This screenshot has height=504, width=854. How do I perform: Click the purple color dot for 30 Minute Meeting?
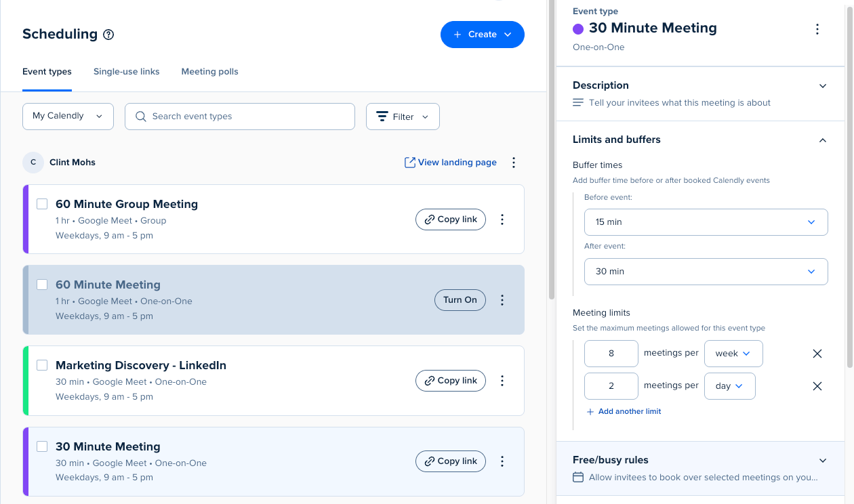tap(578, 28)
